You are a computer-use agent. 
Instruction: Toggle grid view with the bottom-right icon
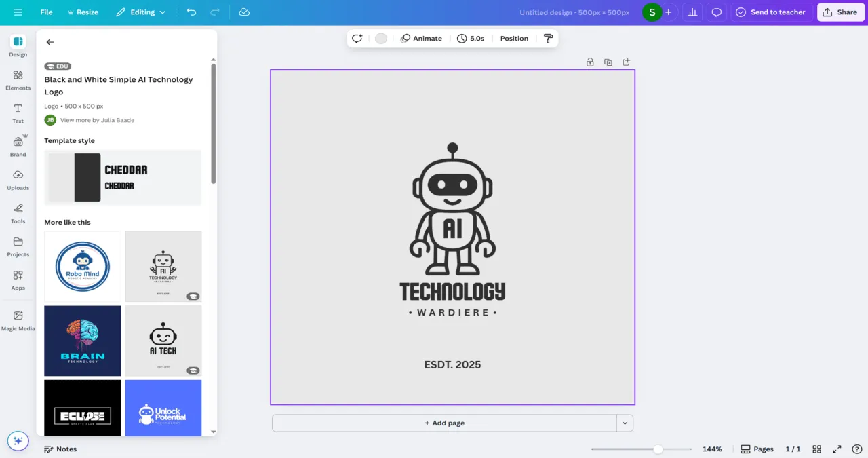(816, 449)
